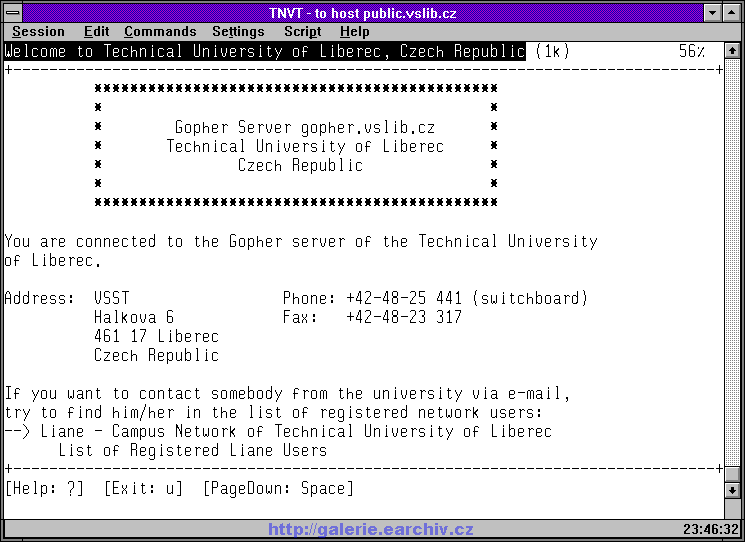Image resolution: width=745 pixels, height=542 pixels.
Task: Minimize window with title bar down arrow
Action: [x=712, y=12]
